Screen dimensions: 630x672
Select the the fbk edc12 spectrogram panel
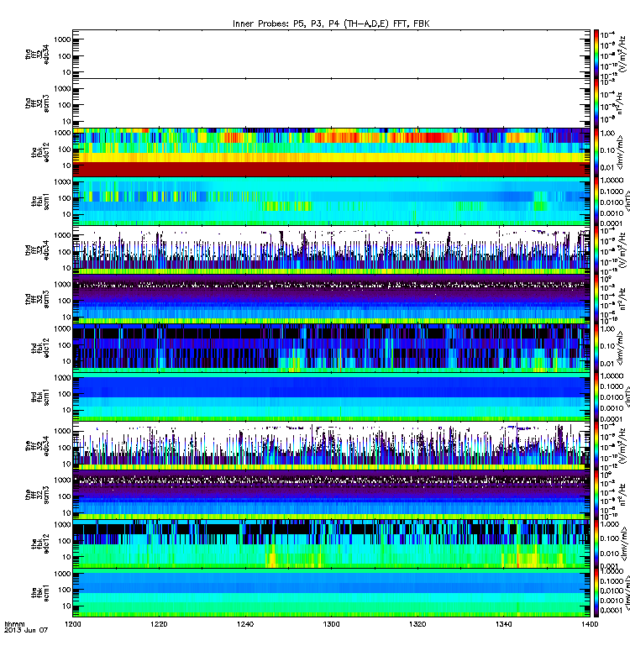coord(331,543)
